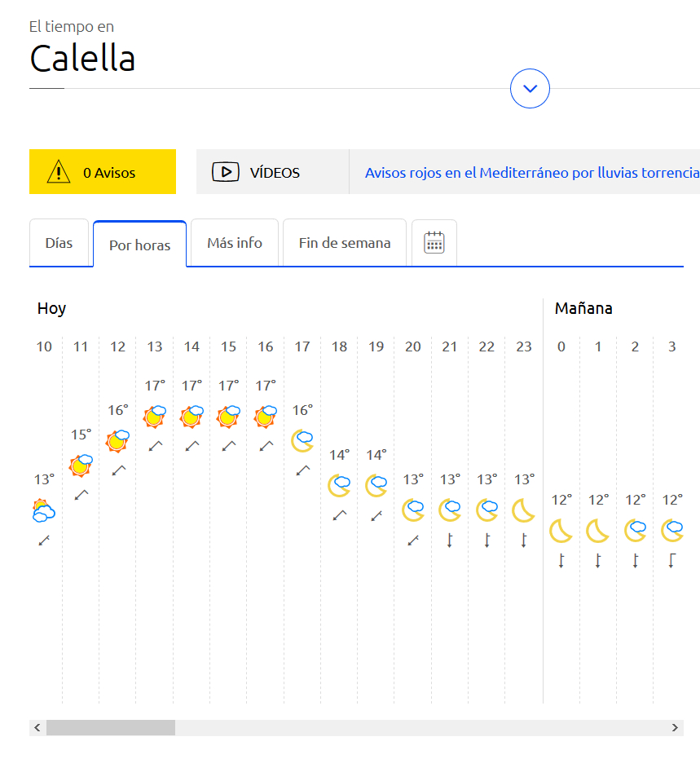The width and height of the screenshot is (700, 759).
Task: Click the yellow warning triangle icon
Action: 59,171
